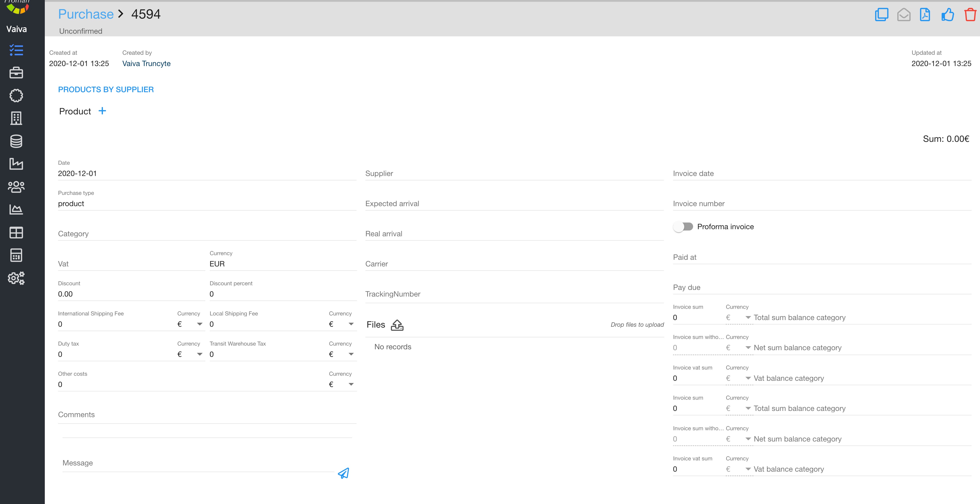Delete purchase with red trash icon

click(x=970, y=15)
